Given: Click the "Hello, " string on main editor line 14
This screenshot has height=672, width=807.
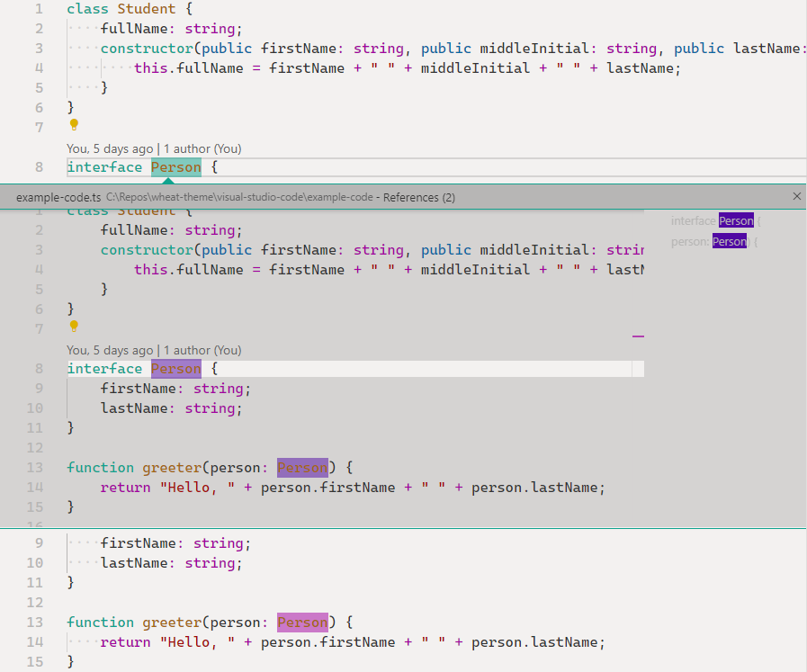Looking at the screenshot, I should [197, 642].
